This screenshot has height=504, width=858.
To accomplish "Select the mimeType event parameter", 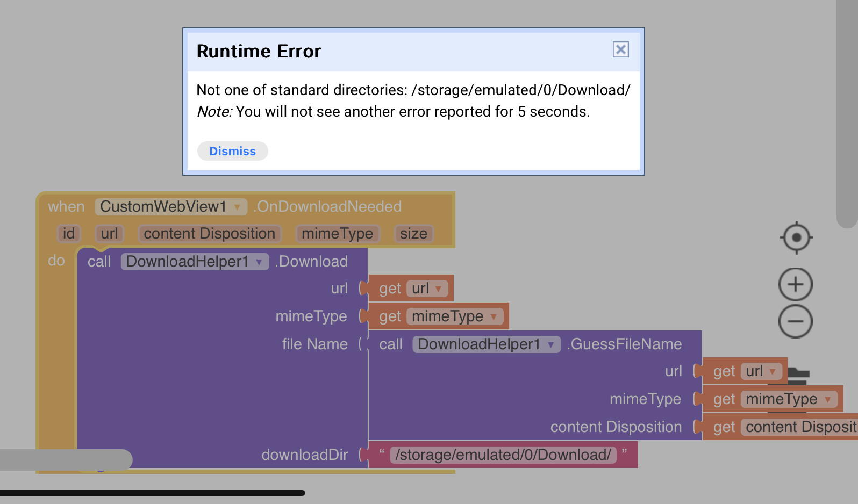I will click(x=338, y=234).
